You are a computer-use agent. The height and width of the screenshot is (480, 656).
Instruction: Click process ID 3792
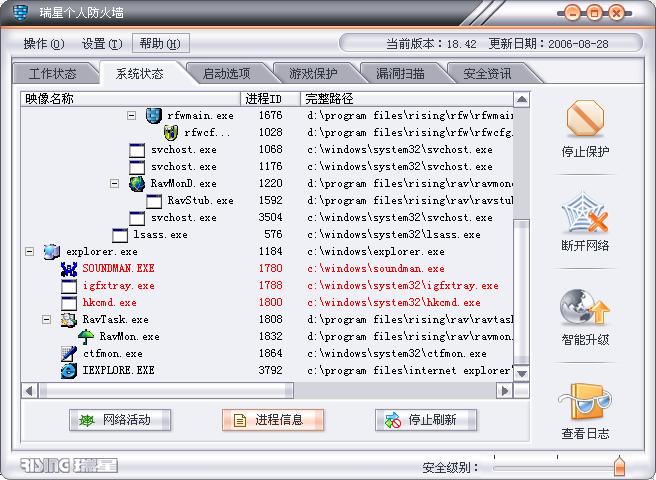coord(270,370)
